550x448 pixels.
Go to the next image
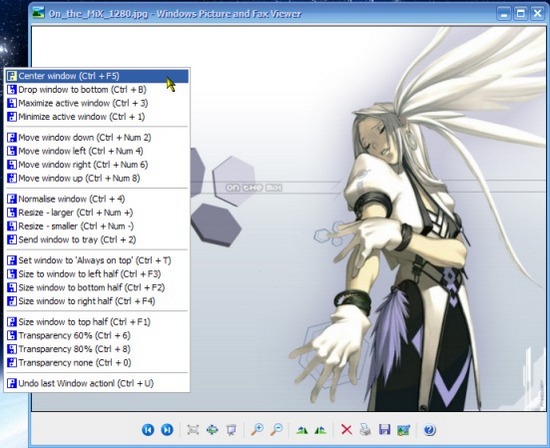click(167, 430)
